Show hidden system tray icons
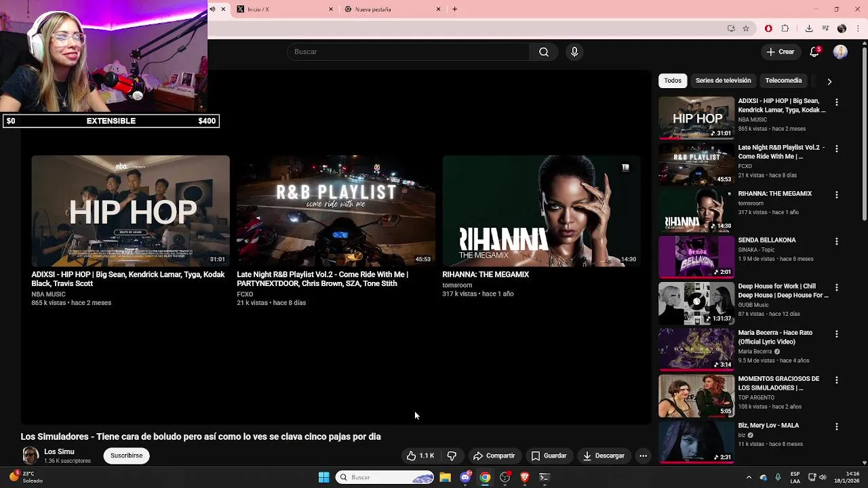Viewport: 868px width, 488px height. 749,477
